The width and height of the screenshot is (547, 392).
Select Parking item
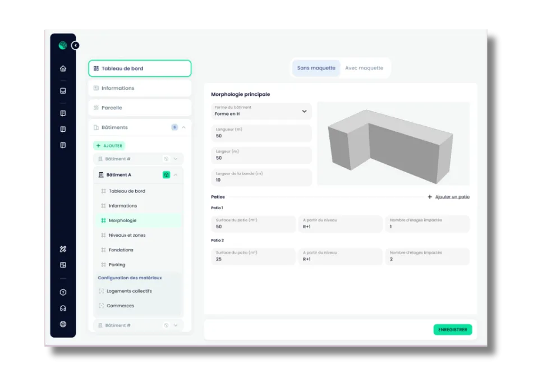pos(139,264)
